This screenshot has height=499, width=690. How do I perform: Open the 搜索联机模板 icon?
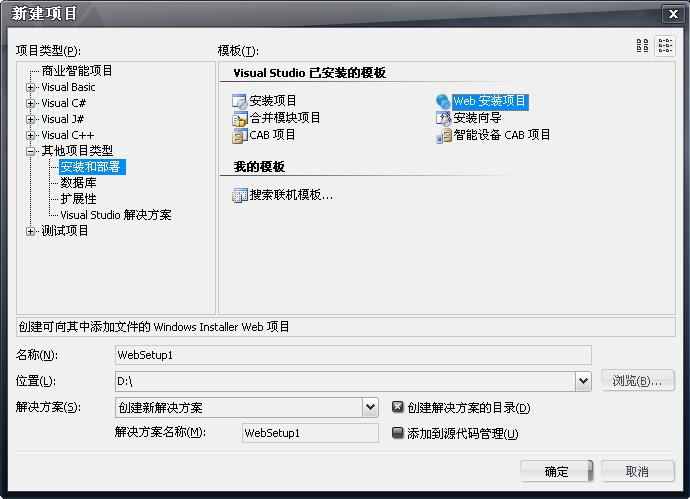coord(240,195)
